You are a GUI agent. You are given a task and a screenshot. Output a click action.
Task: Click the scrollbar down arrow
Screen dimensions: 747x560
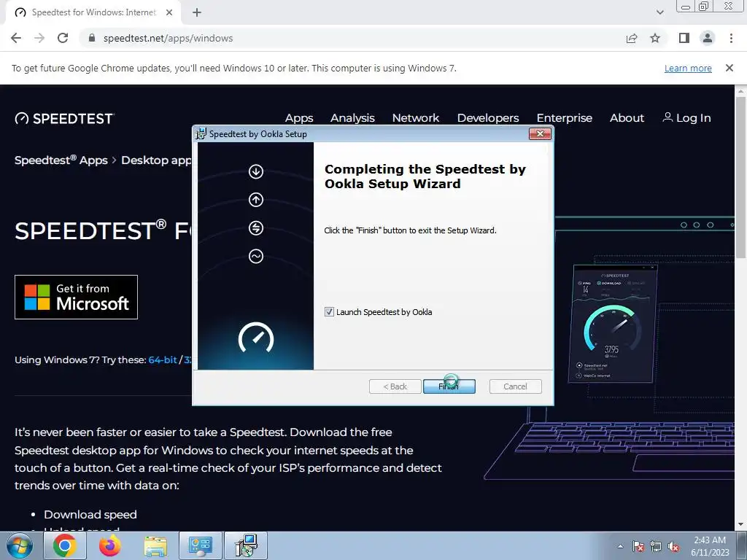pyautogui.click(x=740, y=525)
